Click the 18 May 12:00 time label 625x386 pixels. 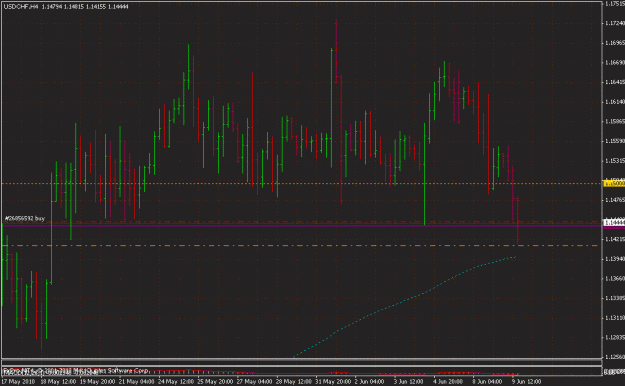[x=58, y=382]
